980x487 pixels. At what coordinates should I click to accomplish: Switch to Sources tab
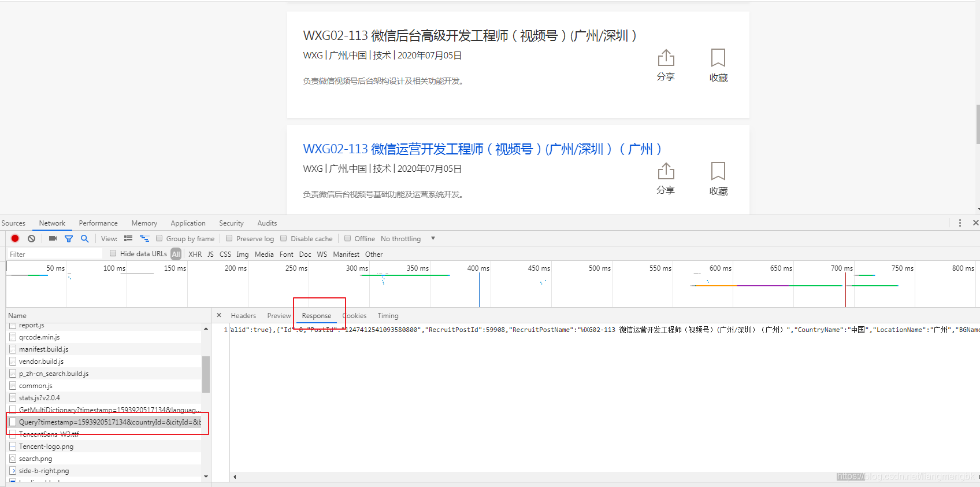13,223
